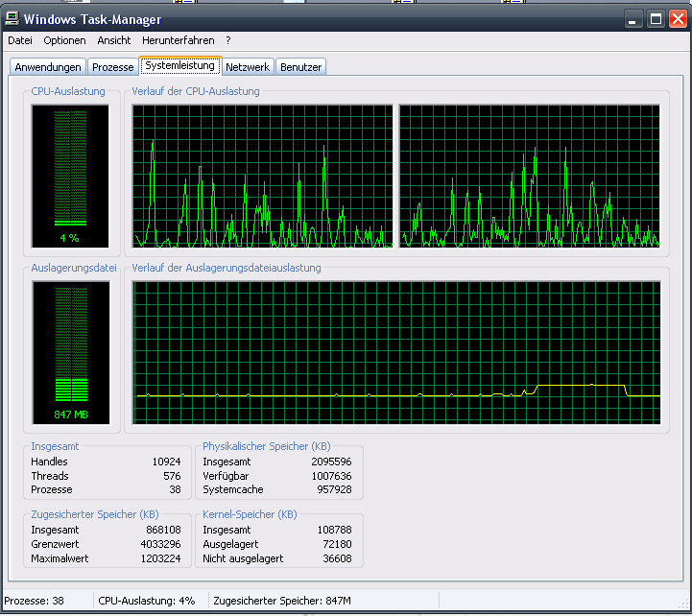Click the Handles value 10924
Viewport: 692px width, 616px height.
click(x=166, y=462)
